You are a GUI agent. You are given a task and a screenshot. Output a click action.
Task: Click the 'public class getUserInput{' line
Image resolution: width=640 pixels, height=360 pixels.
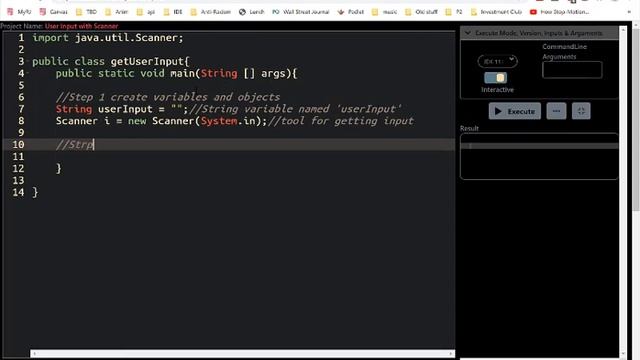[x=111, y=62]
